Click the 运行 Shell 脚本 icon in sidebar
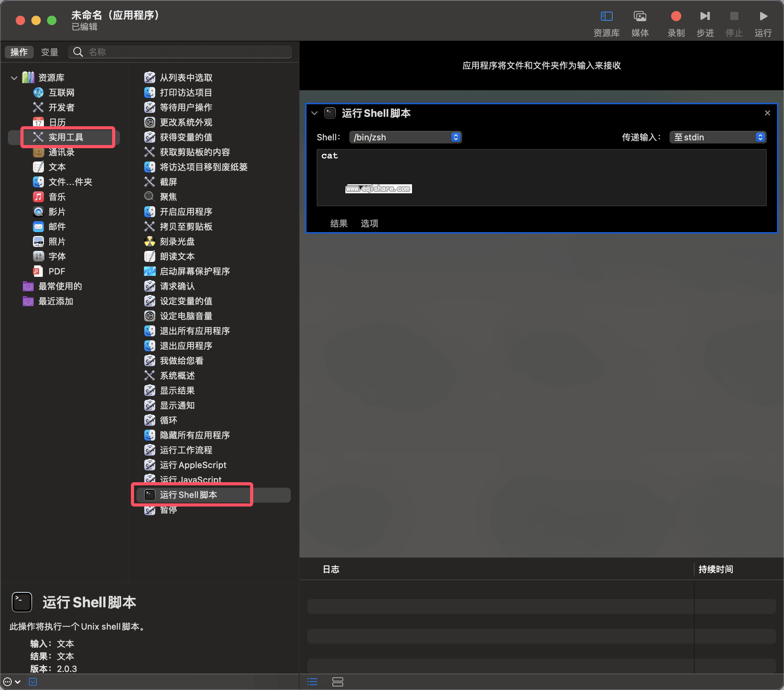The image size is (784, 690). [x=147, y=495]
